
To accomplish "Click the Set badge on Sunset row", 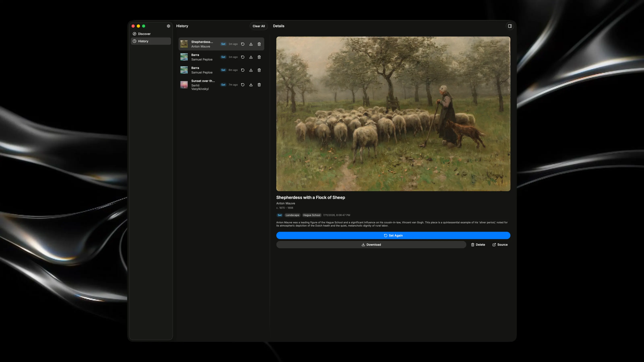I will 223,85.
